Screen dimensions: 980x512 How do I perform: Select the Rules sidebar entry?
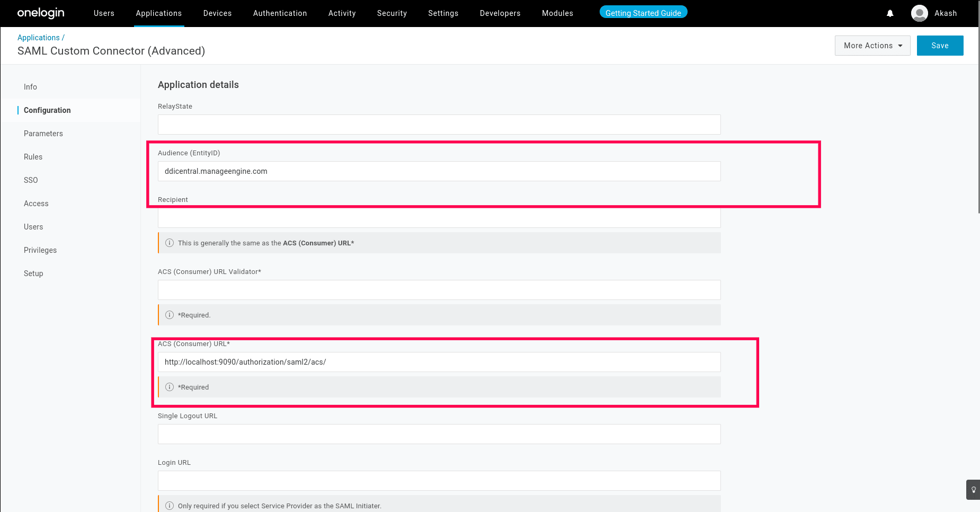33,157
